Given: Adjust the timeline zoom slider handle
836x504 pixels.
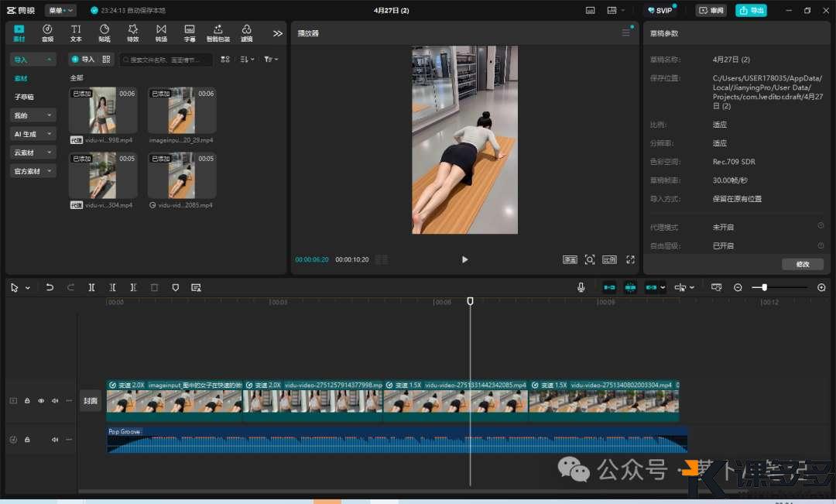Looking at the screenshot, I should coord(764,287).
